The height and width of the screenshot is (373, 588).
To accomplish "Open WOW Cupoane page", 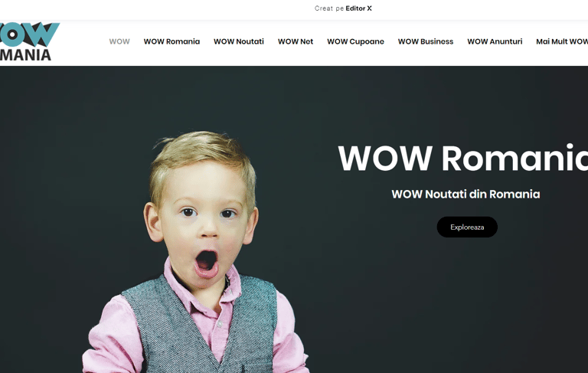I will point(355,41).
